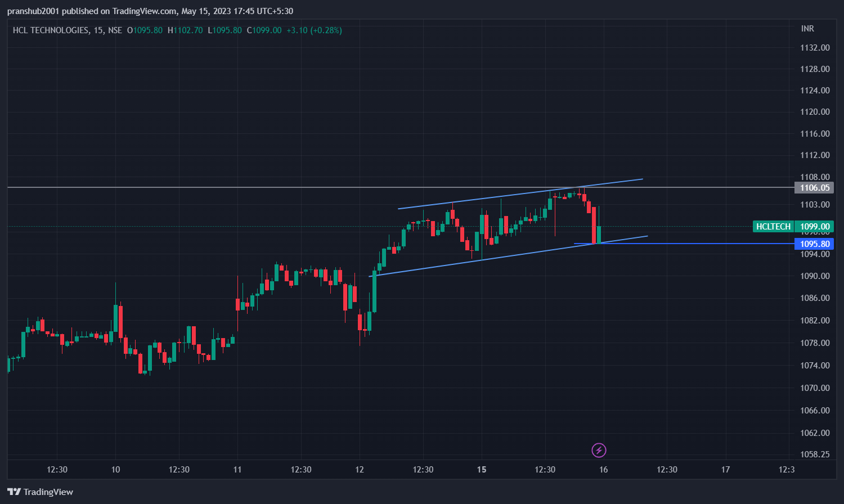844x504 pixels.
Task: Click the 1132.00 price axis label
Action: [x=815, y=48]
